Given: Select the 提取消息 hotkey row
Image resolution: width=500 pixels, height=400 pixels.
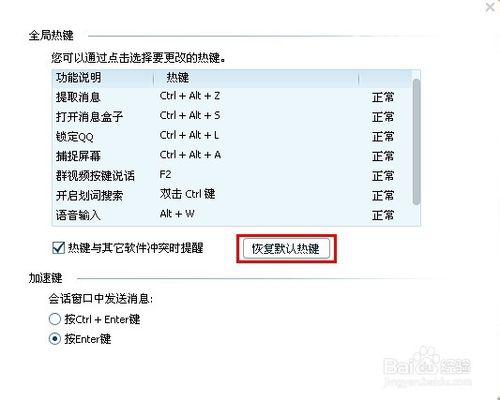Looking at the screenshot, I should [x=232, y=97].
